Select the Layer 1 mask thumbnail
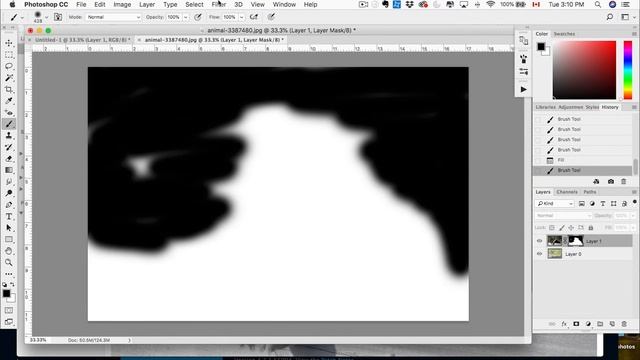This screenshot has width=640, height=360. pyautogui.click(x=576, y=241)
